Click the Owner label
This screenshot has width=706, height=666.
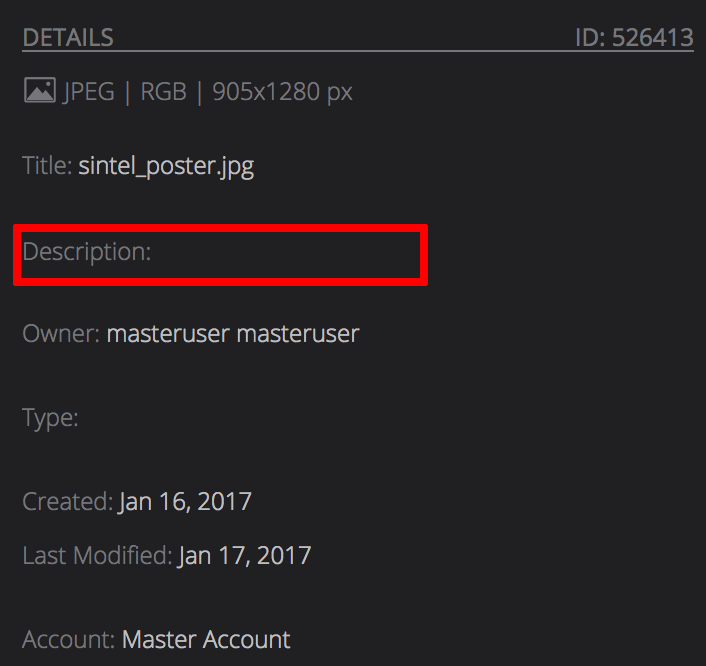pyautogui.click(x=60, y=333)
